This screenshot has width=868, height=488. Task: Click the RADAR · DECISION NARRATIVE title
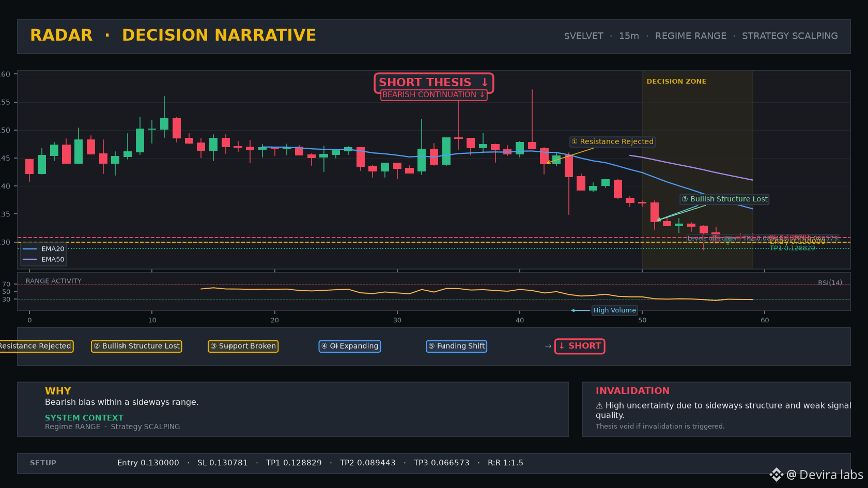pyautogui.click(x=173, y=35)
